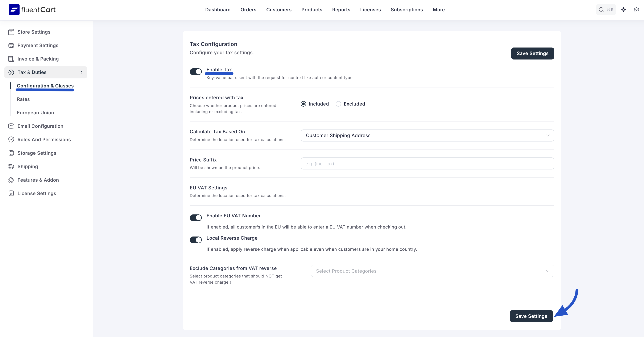Click the fluentCart logo
Screen dimensions: 644x337
(x=32, y=9)
